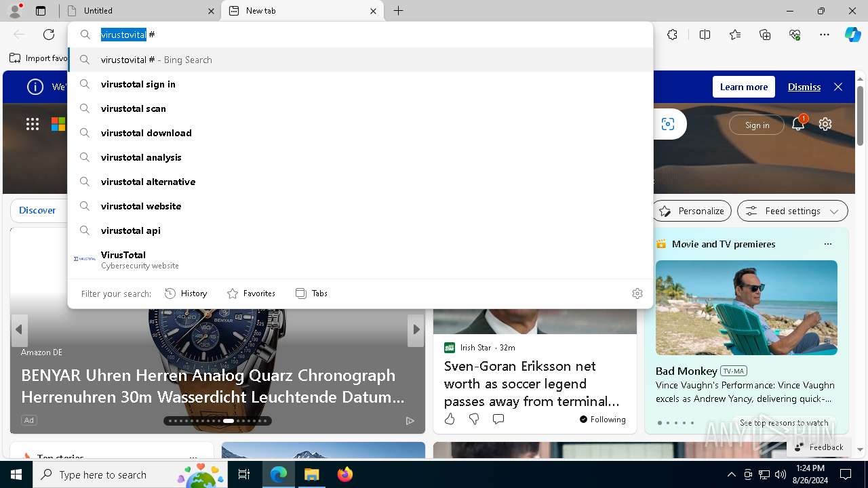Click the Dismiss link in banner
The width and height of the screenshot is (868, 488).
804,87
